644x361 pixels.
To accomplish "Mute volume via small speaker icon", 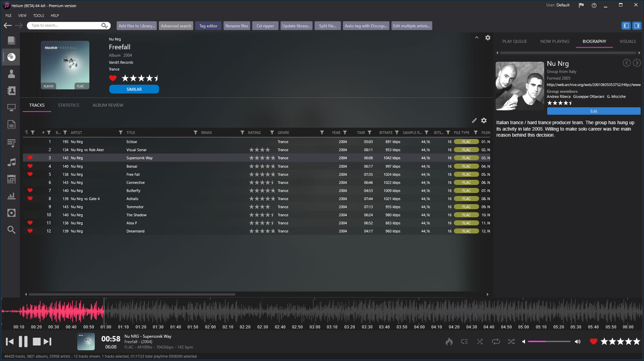I will click(524, 342).
